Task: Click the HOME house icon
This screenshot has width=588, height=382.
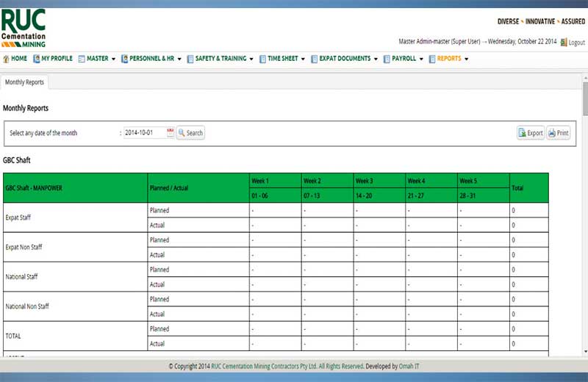Action: pyautogui.click(x=7, y=59)
